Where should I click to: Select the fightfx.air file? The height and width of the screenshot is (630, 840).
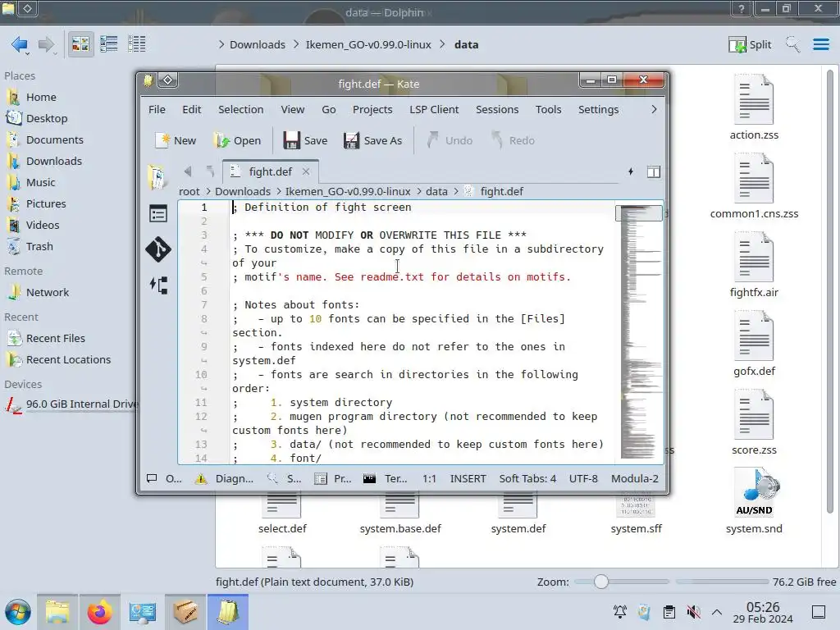pyautogui.click(x=754, y=265)
